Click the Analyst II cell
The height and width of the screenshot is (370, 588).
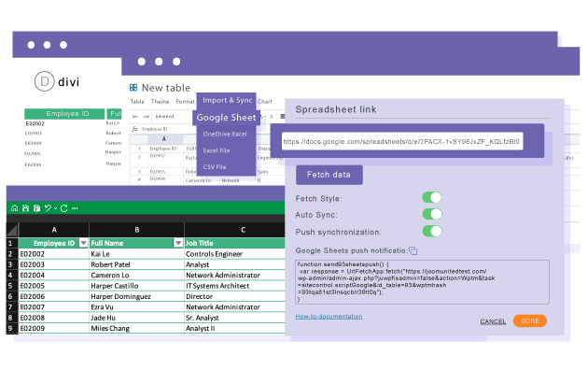click(235, 328)
